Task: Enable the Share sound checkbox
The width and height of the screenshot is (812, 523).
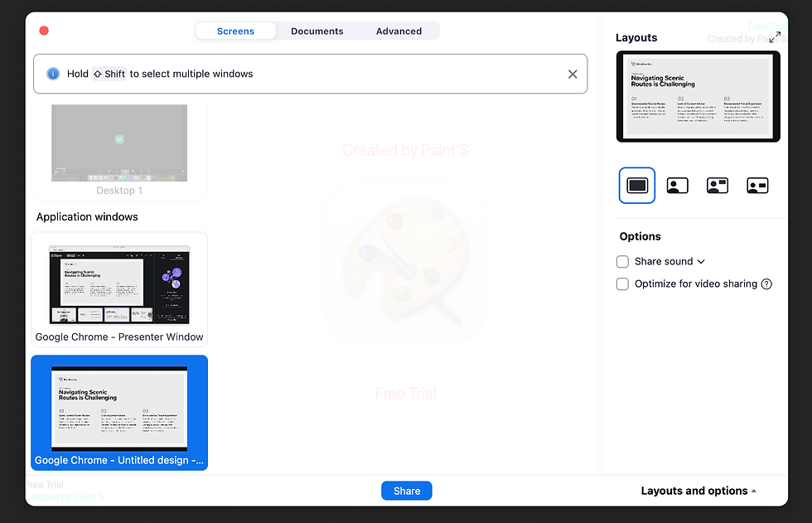Action: pyautogui.click(x=622, y=262)
